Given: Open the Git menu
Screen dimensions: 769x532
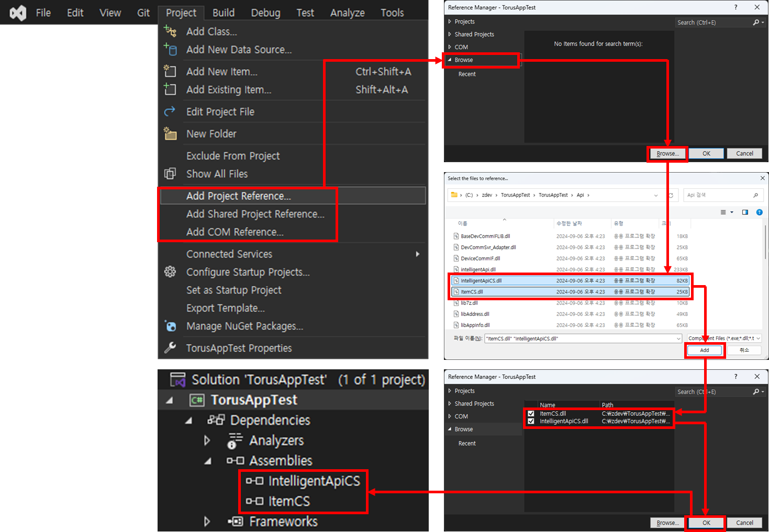Looking at the screenshot, I should [143, 13].
